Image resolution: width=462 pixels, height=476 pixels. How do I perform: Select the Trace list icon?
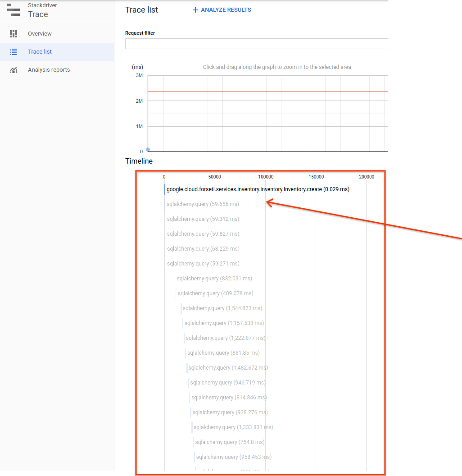click(14, 52)
